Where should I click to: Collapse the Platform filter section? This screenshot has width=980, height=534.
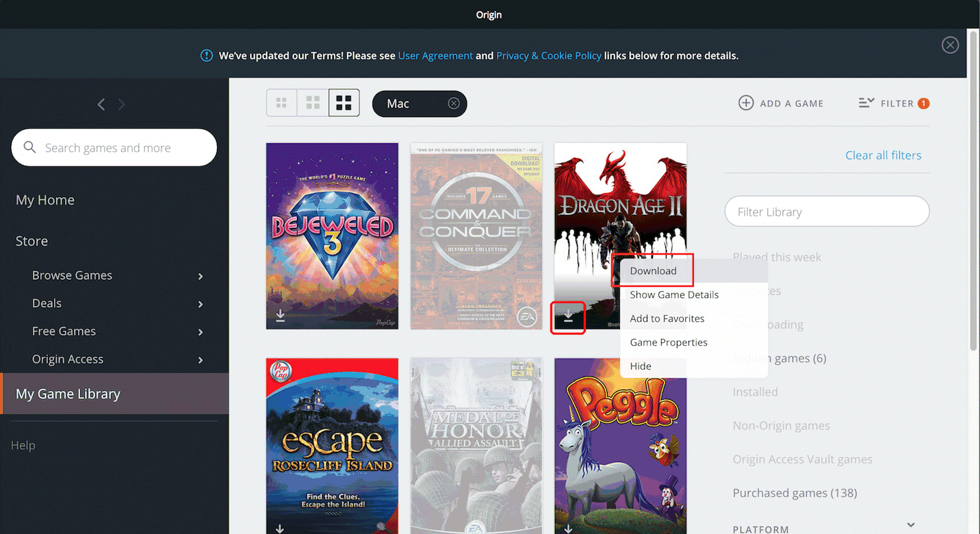click(910, 525)
